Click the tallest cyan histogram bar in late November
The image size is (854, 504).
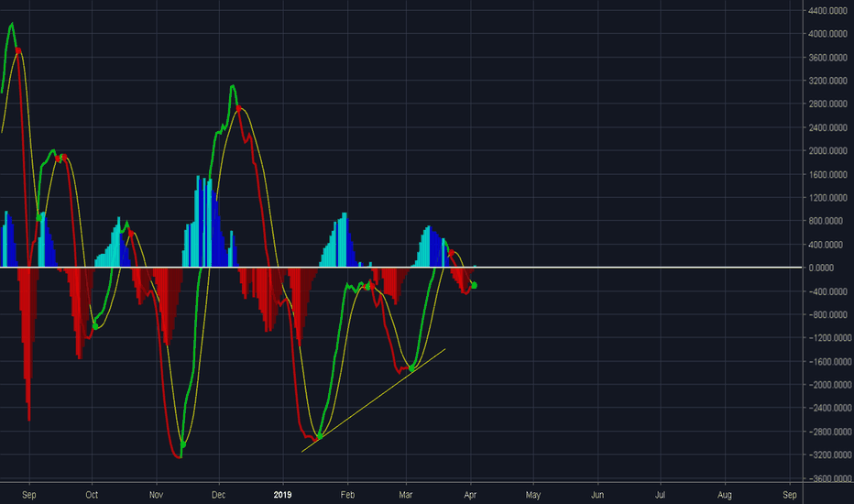click(x=197, y=221)
